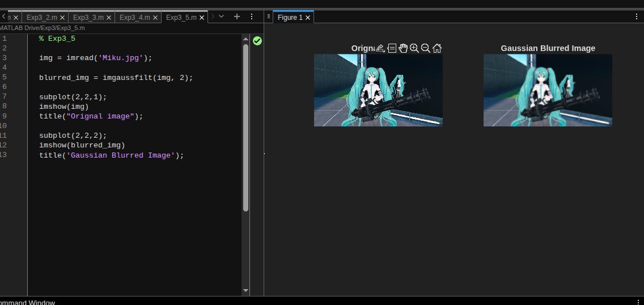
Task: Click the title("Orignal image") code line
Action: point(91,116)
